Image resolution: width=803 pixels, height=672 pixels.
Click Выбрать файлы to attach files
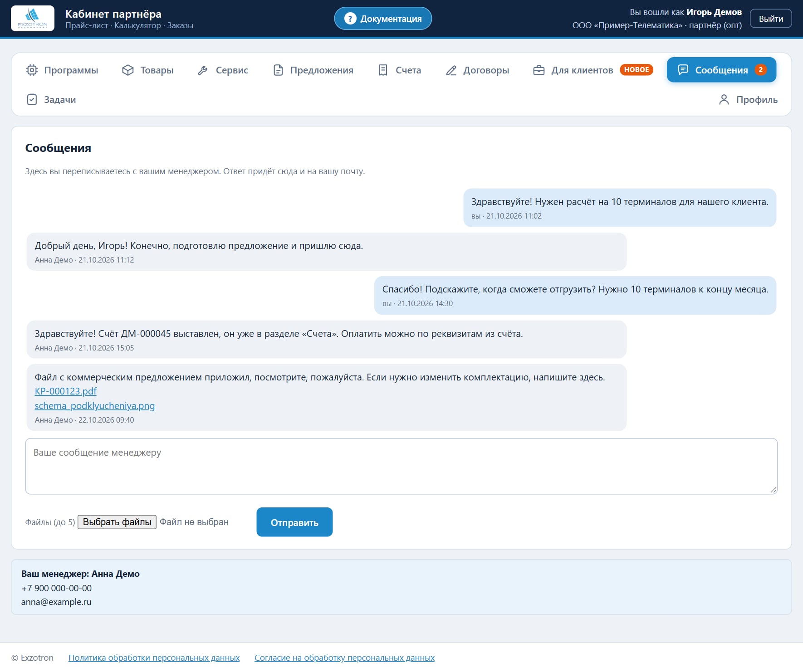point(117,522)
